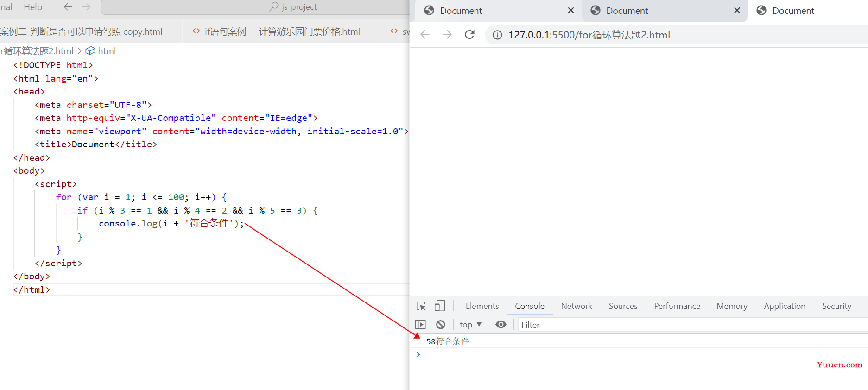
Task: Focus the browser address bar URL
Action: (589, 35)
